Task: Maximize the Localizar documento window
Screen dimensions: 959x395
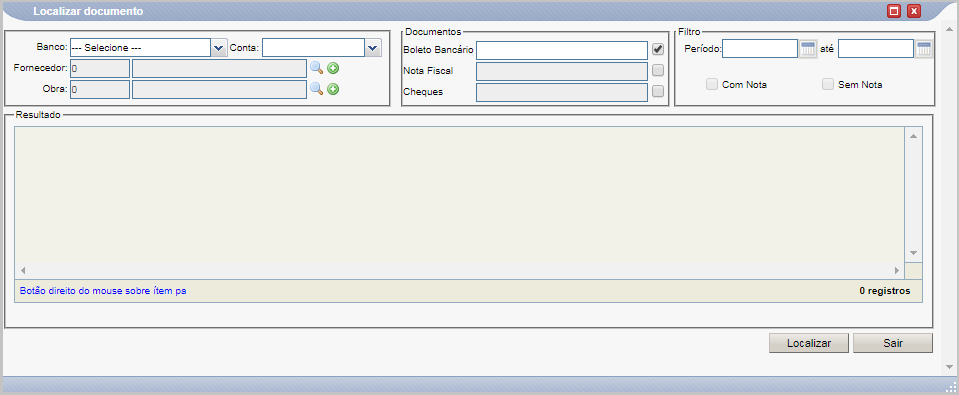Action: pos(894,11)
